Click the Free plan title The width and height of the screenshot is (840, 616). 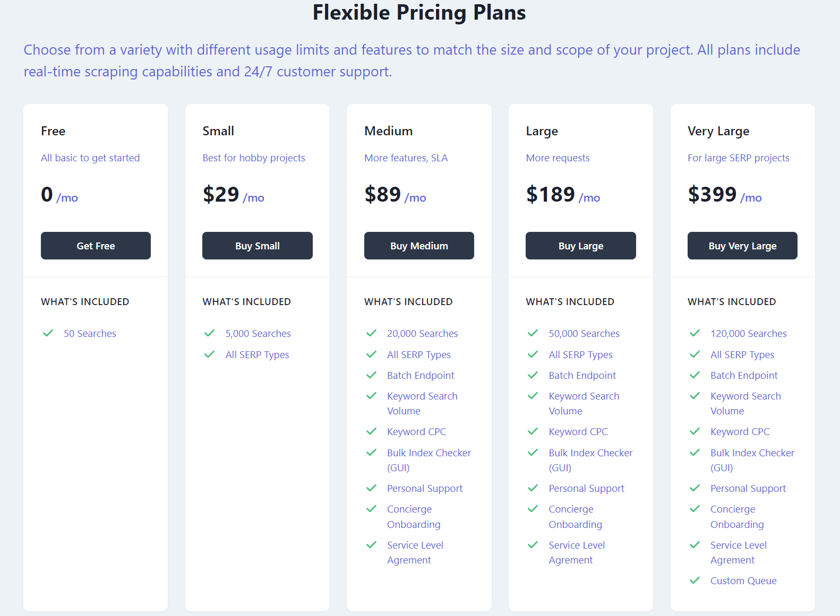point(53,131)
